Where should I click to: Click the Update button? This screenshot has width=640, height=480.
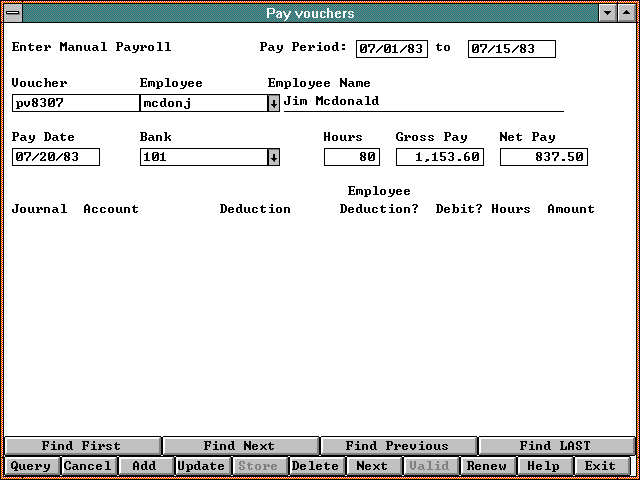[x=201, y=466]
